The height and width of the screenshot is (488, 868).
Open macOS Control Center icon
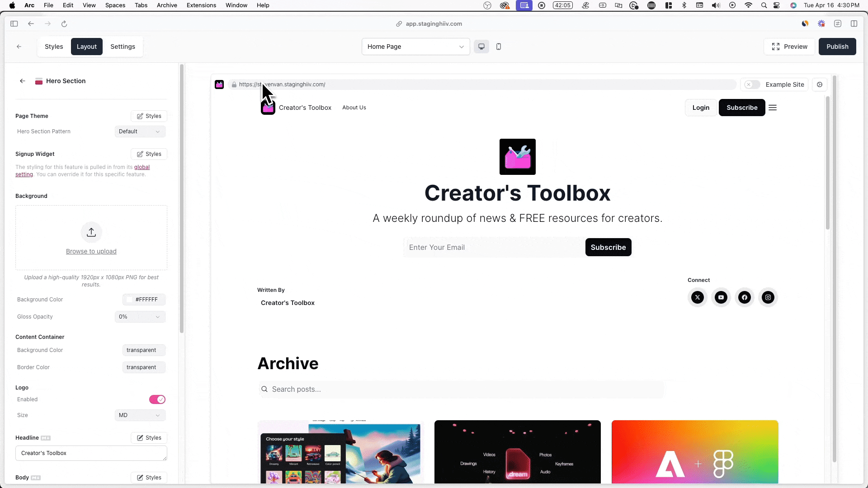[x=777, y=5]
